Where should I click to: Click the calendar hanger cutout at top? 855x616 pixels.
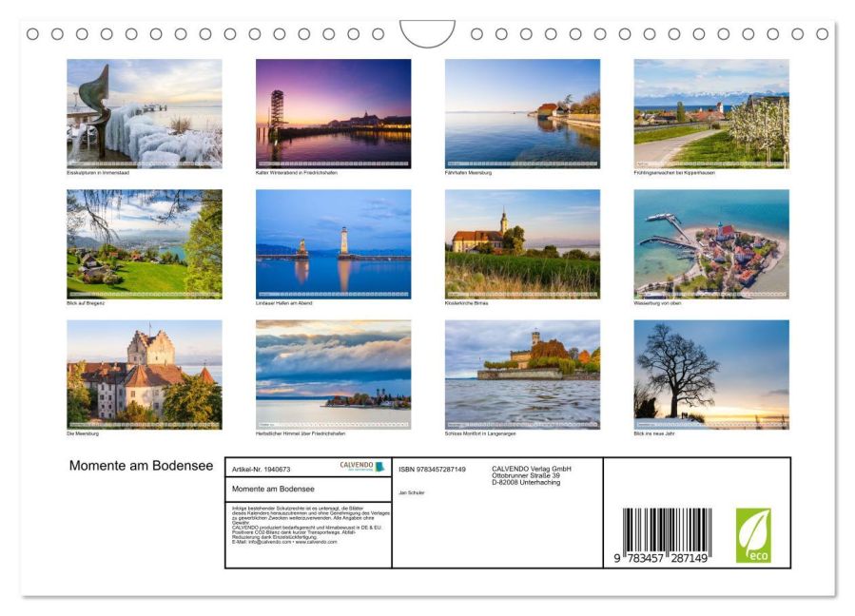[x=427, y=34]
